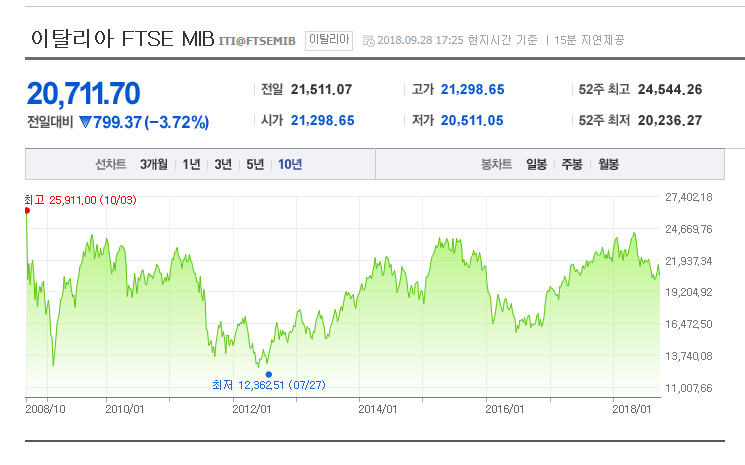Click the change amount 799.37 (-3.72%)
Viewport: 745px width, 465px height.
pyautogui.click(x=151, y=122)
